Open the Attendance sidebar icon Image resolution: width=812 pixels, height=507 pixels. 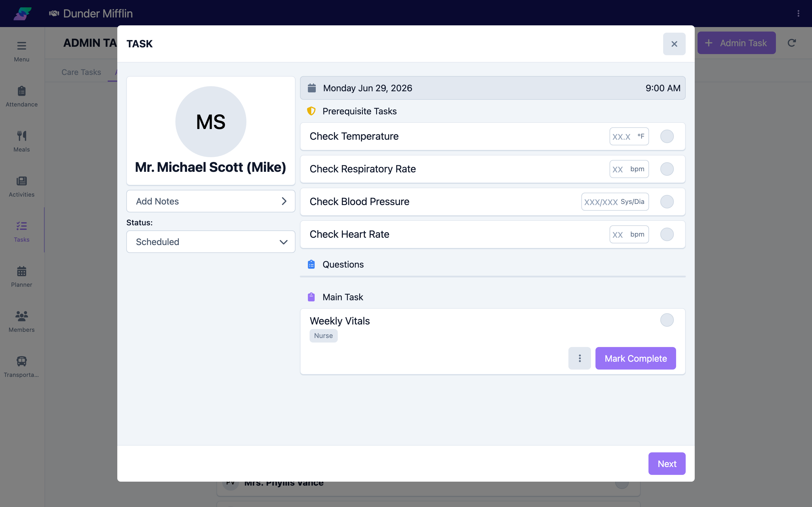[x=21, y=96]
